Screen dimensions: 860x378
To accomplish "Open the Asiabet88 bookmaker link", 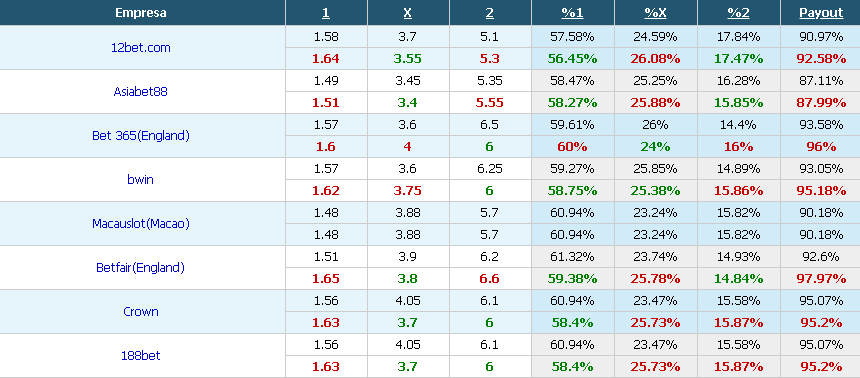I will pos(140,92).
